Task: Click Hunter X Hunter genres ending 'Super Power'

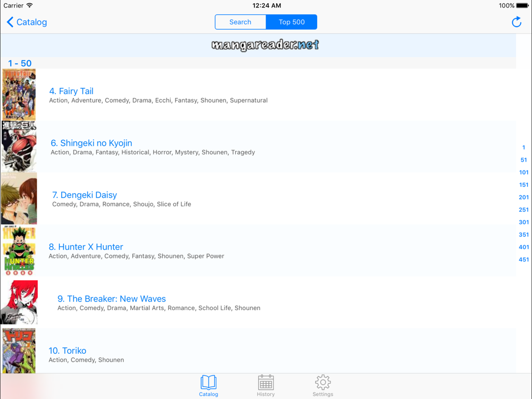Action: (x=136, y=256)
